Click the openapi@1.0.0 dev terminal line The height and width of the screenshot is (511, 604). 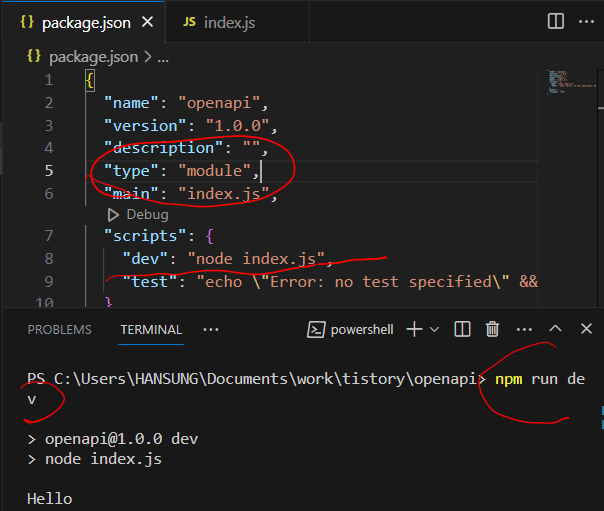point(121,439)
